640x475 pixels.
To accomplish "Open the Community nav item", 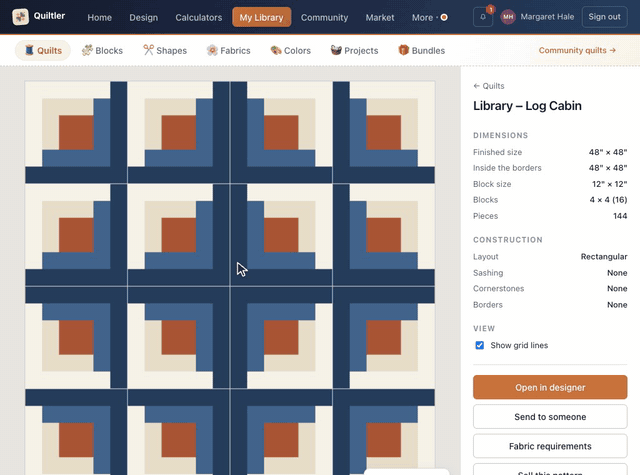I will coord(324,18).
